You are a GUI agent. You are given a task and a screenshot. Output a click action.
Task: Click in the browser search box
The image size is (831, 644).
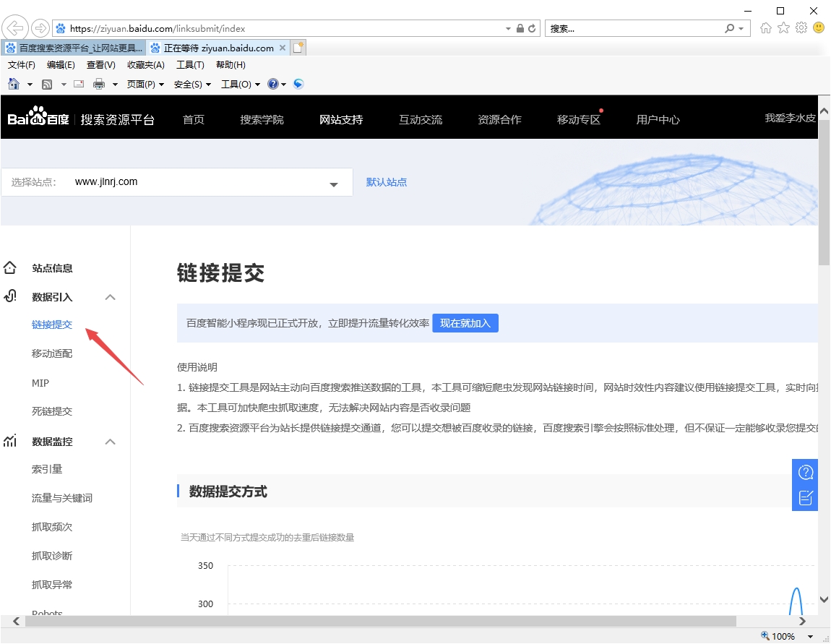[634, 29]
